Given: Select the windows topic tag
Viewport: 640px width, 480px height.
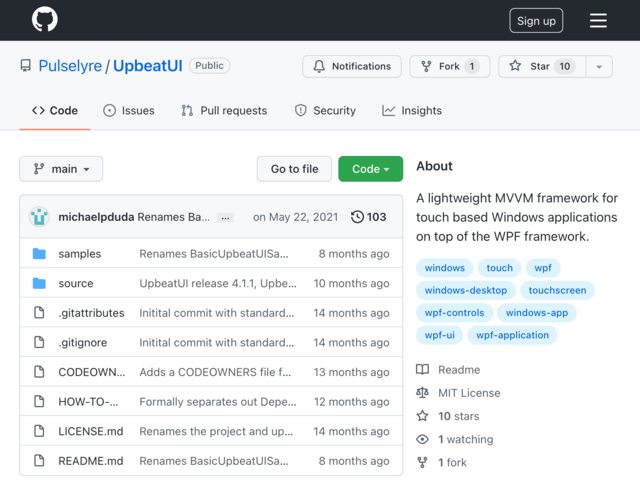Looking at the screenshot, I should coord(444,268).
